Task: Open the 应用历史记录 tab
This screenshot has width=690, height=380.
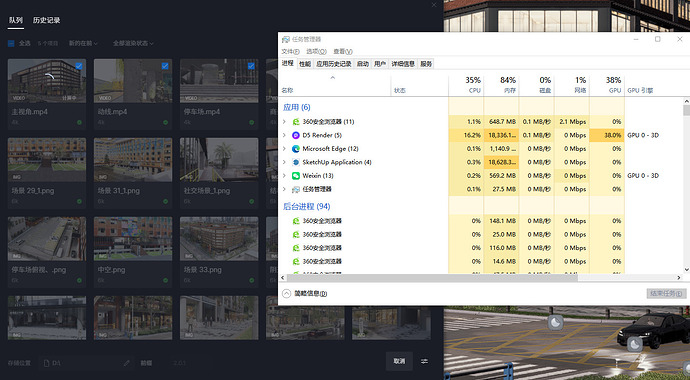Action: pyautogui.click(x=334, y=64)
